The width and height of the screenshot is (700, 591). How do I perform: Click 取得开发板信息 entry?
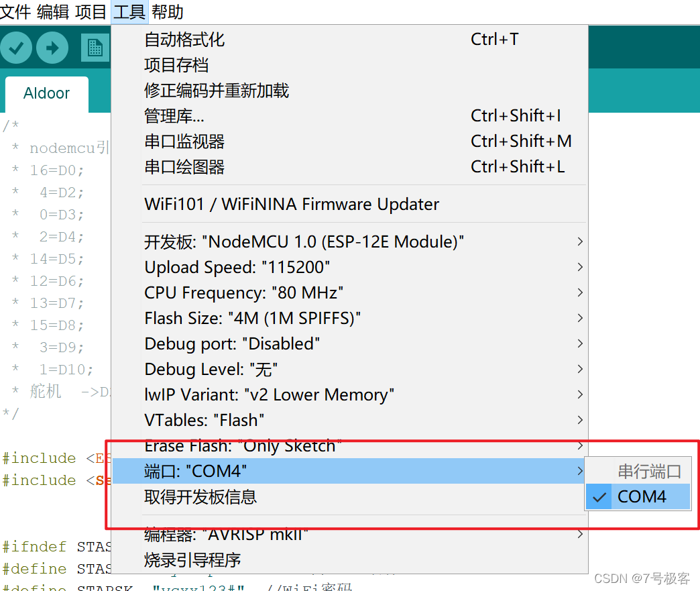(349, 496)
